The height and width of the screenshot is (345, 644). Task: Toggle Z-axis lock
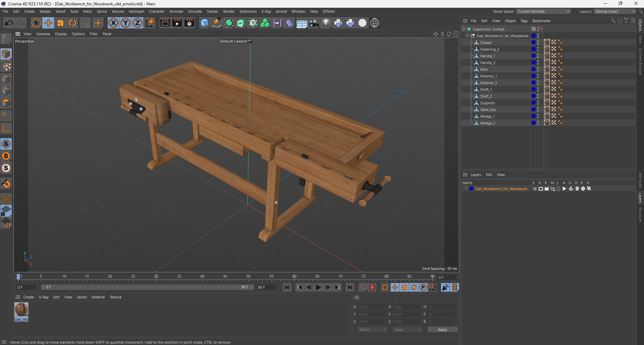pyautogui.click(x=138, y=23)
